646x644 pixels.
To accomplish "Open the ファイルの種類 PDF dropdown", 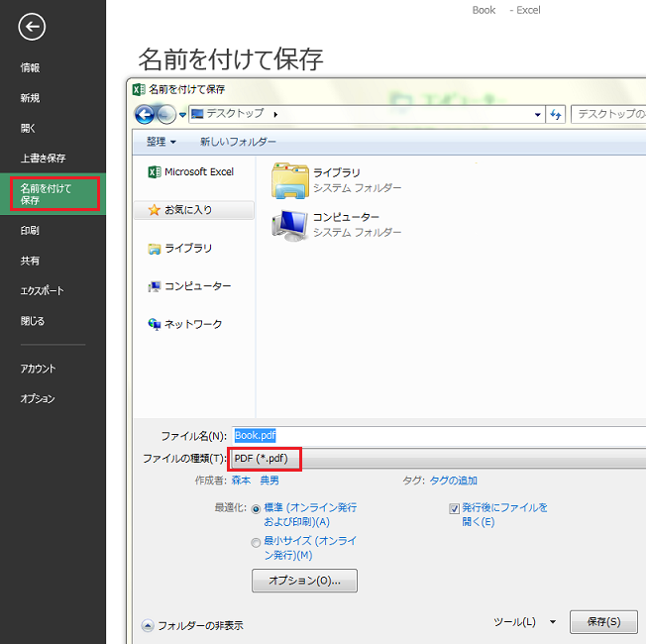I will 438,459.
